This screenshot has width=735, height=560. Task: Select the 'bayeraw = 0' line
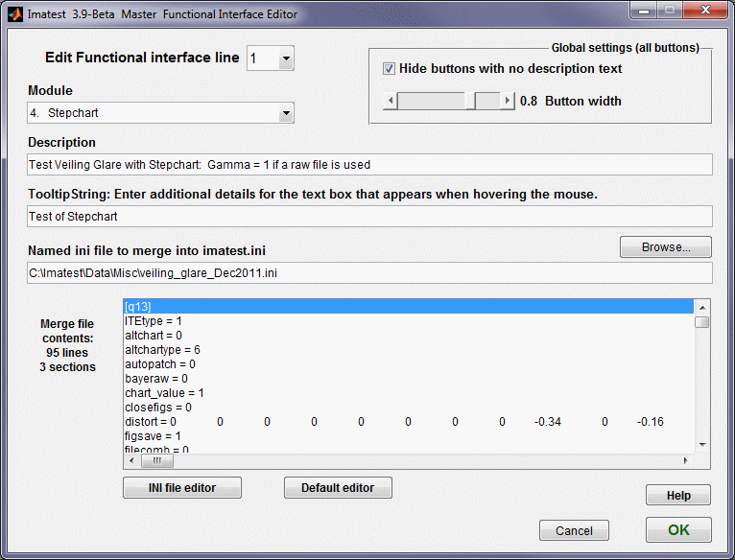pos(409,379)
